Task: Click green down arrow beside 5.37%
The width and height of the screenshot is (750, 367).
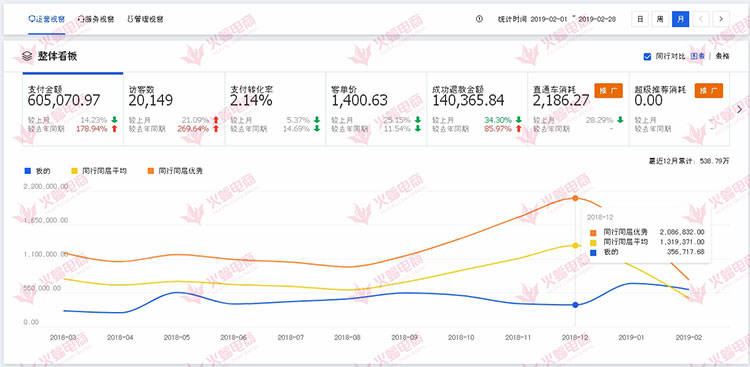Action: (x=316, y=120)
